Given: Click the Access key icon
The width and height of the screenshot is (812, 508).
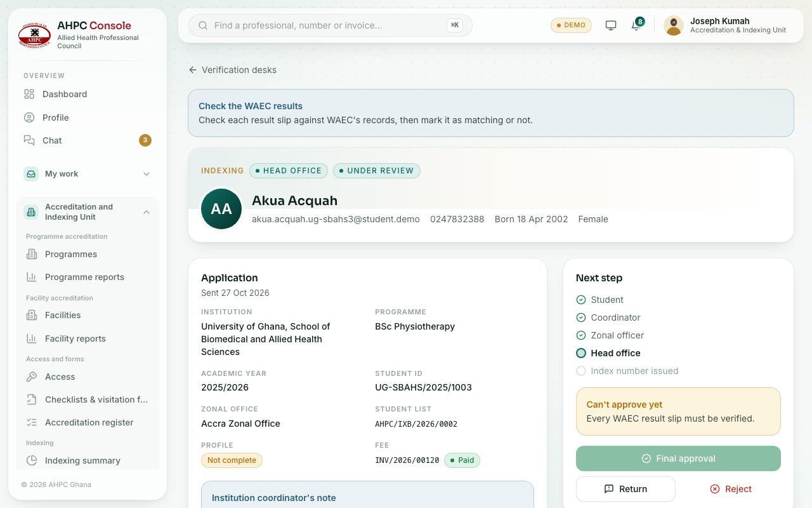Looking at the screenshot, I should click(x=32, y=377).
